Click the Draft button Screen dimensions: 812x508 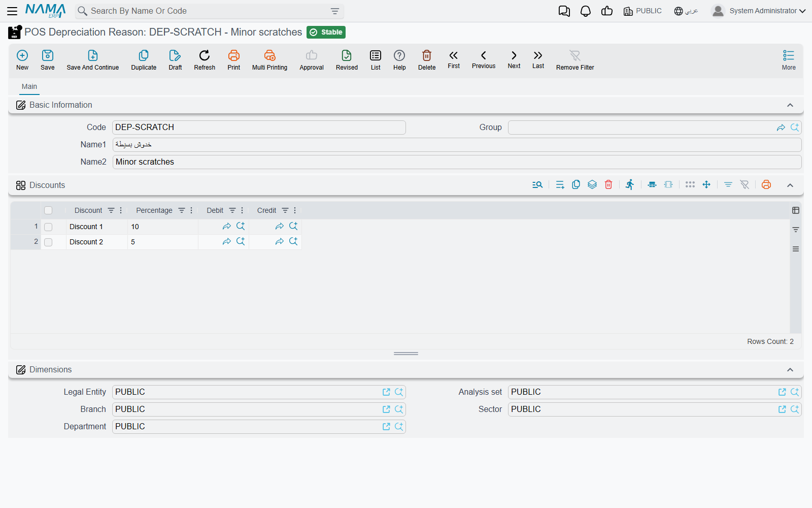(x=175, y=60)
